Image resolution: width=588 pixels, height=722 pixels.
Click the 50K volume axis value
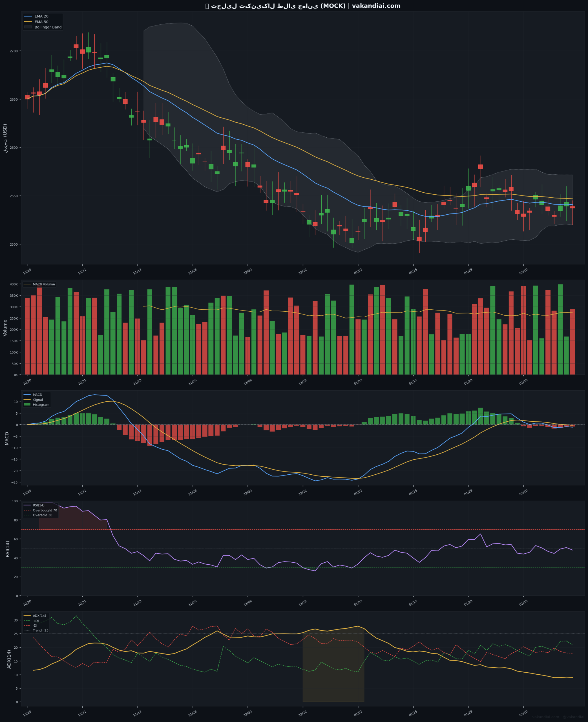(x=15, y=364)
